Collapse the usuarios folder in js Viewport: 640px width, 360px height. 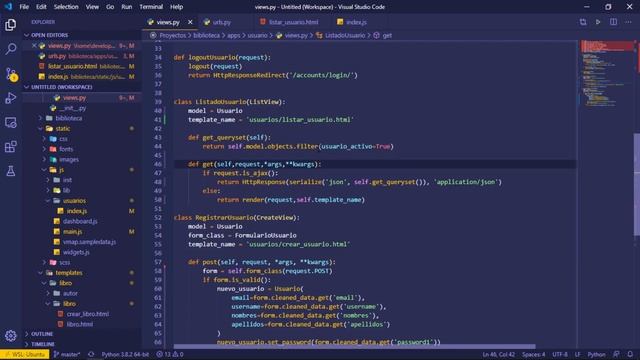74,201
